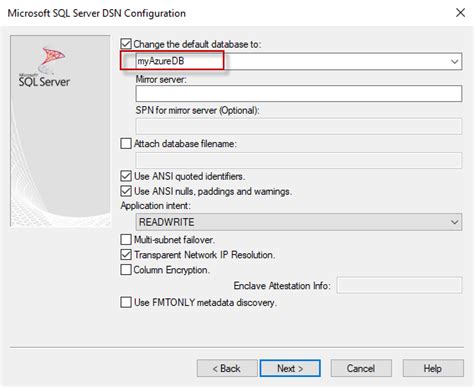
Task: Toggle Use ANSI quoted identifiers checkbox
Action: coord(126,176)
